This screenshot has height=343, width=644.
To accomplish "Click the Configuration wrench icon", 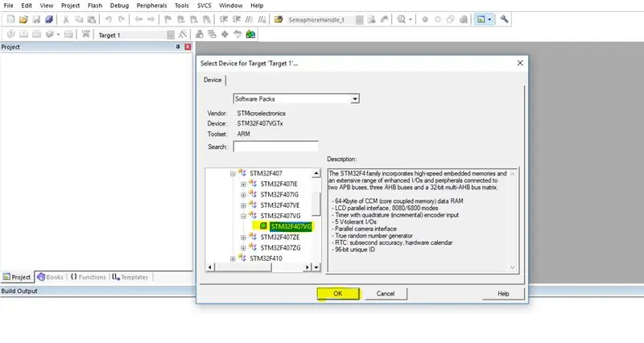I will tap(504, 19).
